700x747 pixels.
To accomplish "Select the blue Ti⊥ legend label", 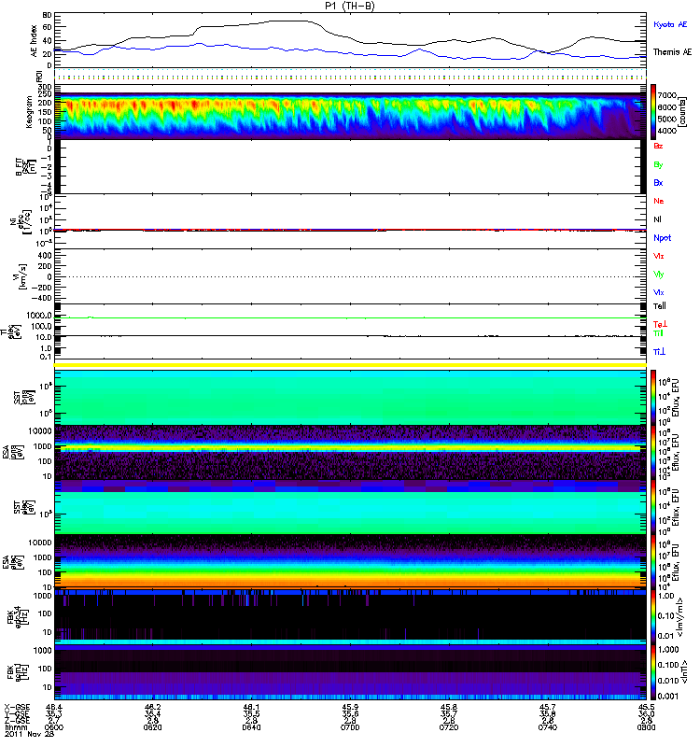I will (659, 352).
